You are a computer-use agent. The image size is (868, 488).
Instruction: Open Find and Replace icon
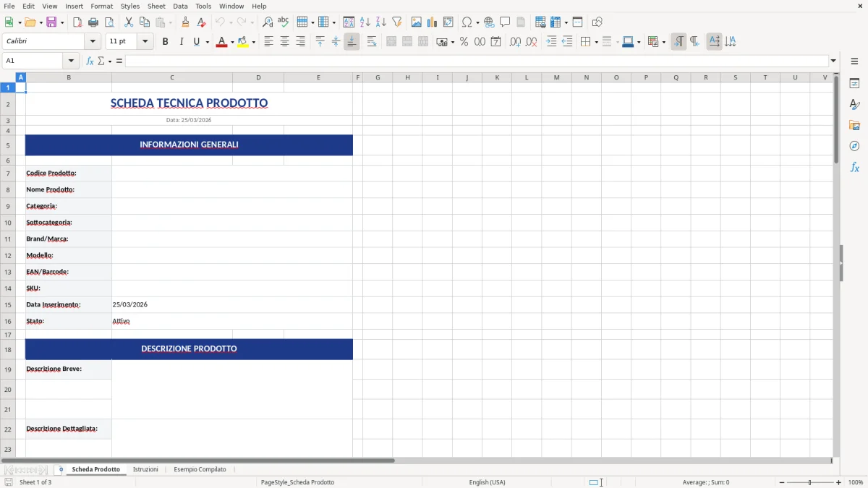coord(268,22)
